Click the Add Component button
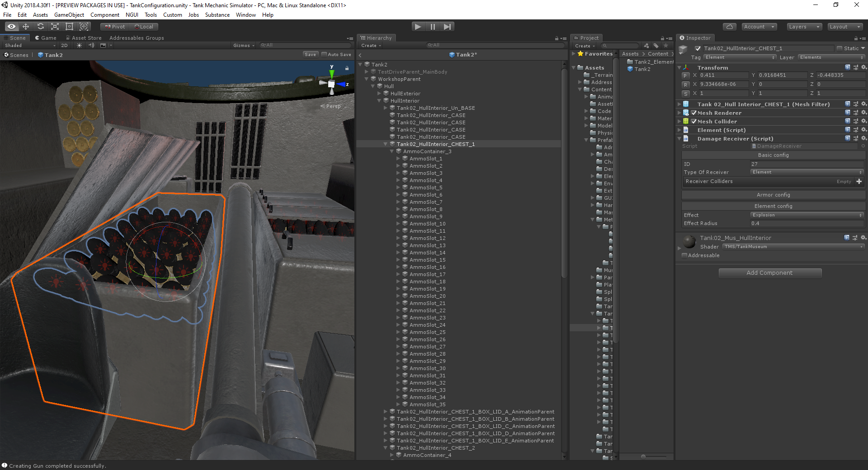 [x=769, y=273]
